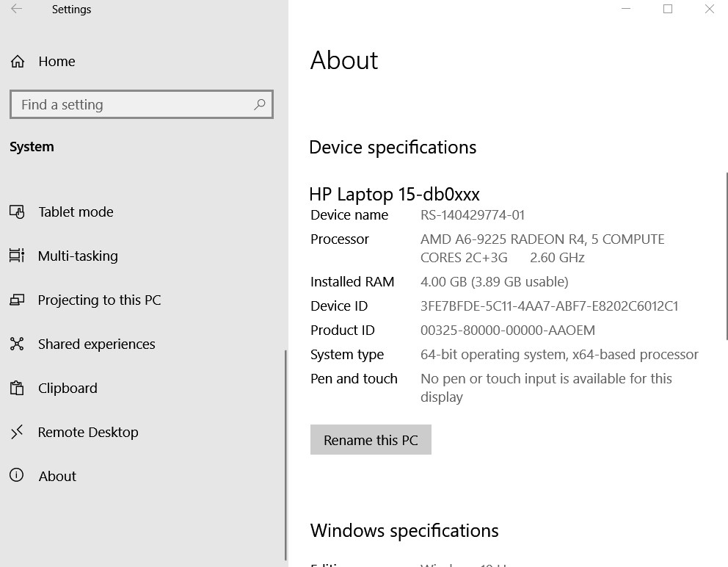The width and height of the screenshot is (728, 567).
Task: Click the Device name label
Action: (349, 214)
